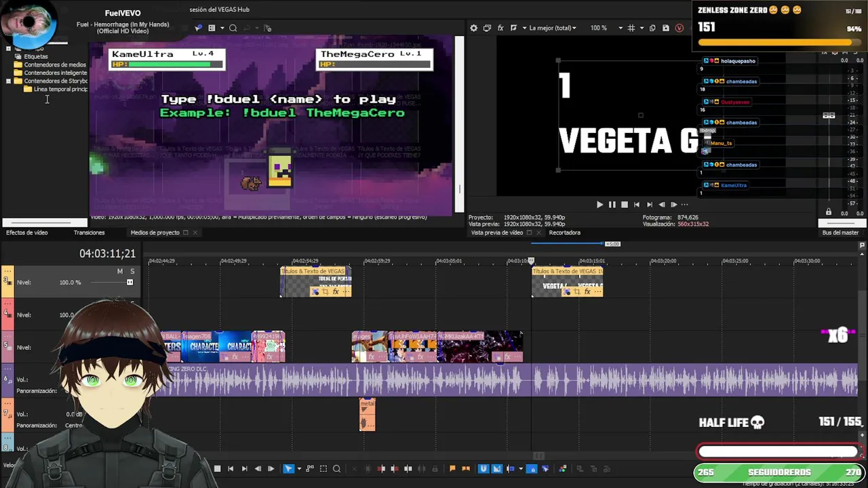Viewport: 868px width, 488px height.
Task: Open more options on VEGETA title clip
Action: click(x=597, y=291)
